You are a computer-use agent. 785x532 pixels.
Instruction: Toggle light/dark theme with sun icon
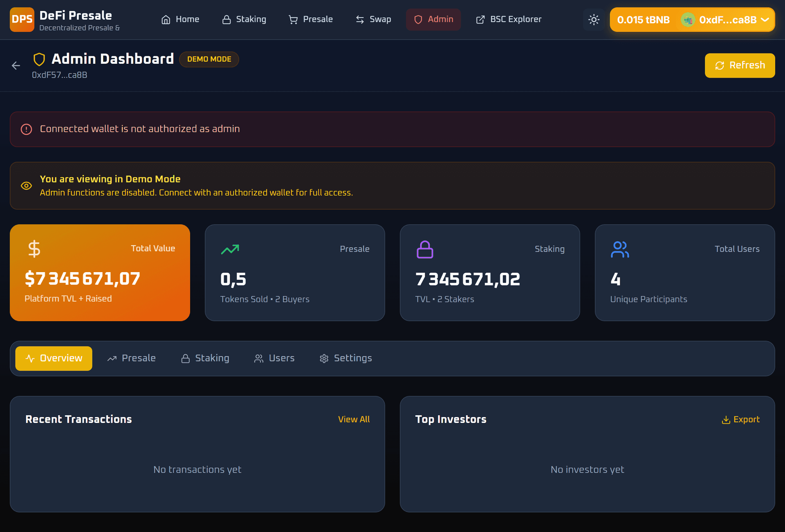pyautogui.click(x=594, y=20)
